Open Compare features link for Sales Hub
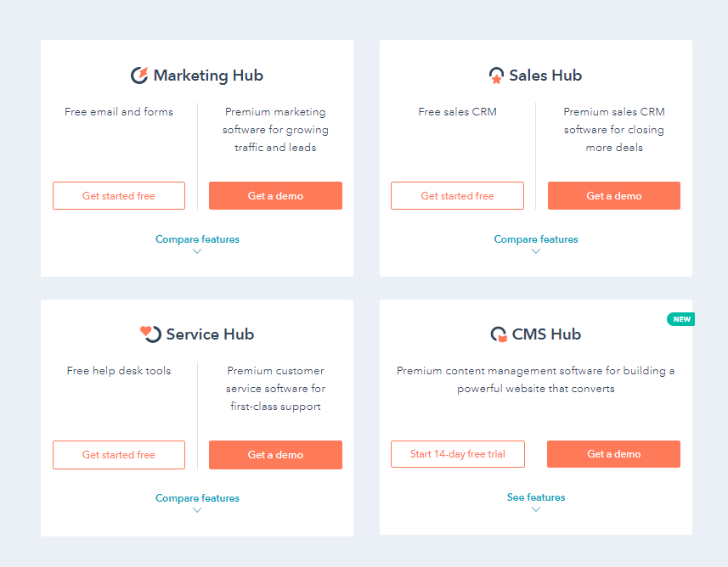728x567 pixels. tap(536, 239)
